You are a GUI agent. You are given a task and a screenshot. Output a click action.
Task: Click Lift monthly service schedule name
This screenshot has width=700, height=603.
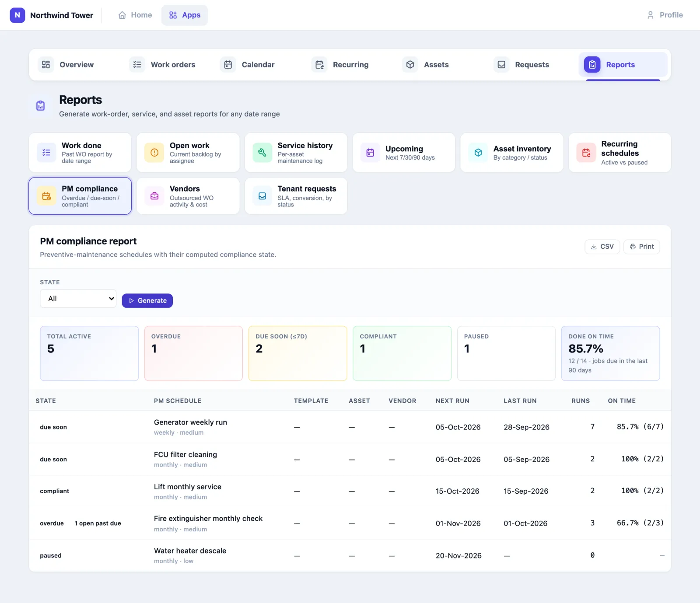[188, 487]
